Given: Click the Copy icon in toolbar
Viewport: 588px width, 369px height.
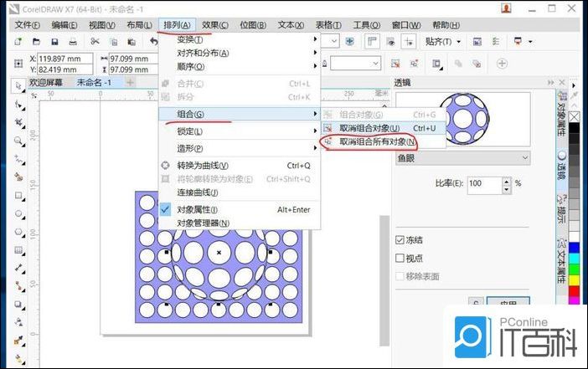Looking at the screenshot, I should coord(113,42).
